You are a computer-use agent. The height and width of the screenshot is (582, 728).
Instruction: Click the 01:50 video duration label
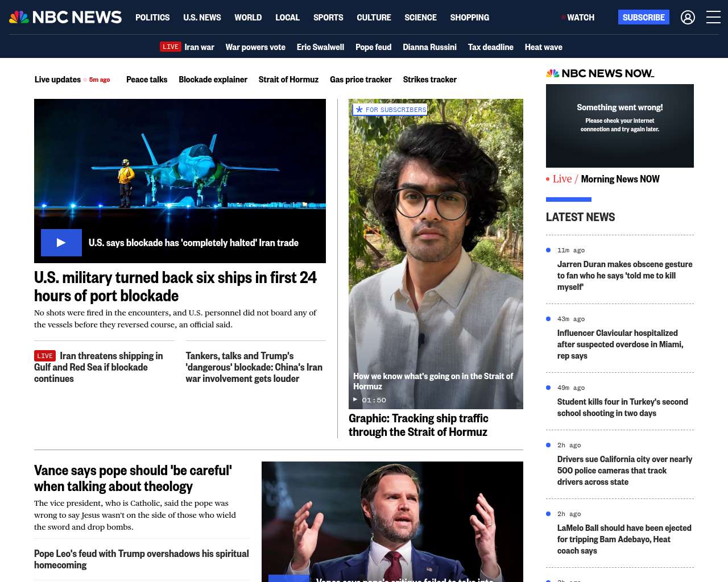(374, 400)
